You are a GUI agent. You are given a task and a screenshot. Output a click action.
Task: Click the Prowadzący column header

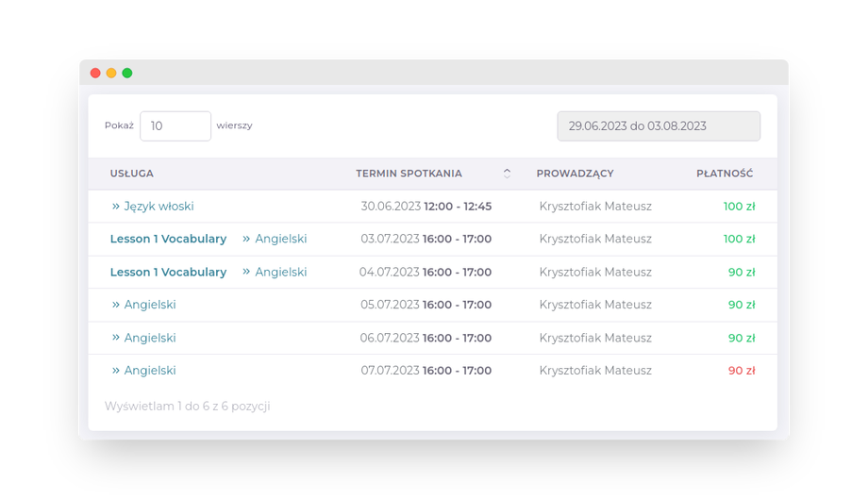575,174
